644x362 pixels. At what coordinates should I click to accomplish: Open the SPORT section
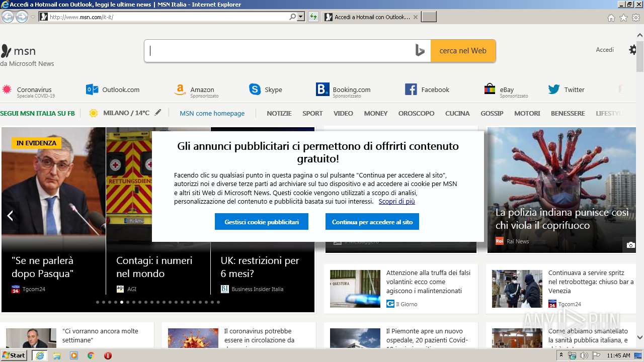point(312,113)
